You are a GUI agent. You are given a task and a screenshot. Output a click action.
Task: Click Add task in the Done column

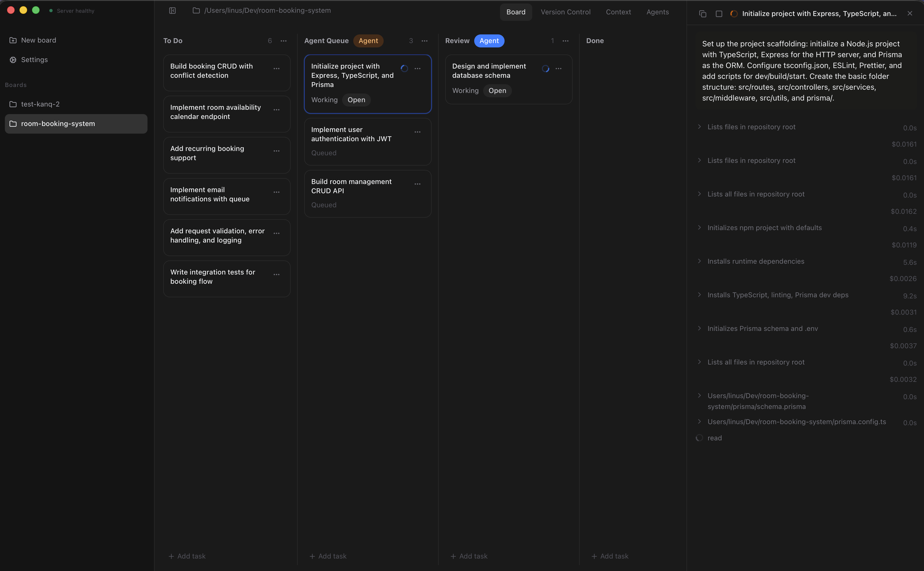tap(610, 556)
